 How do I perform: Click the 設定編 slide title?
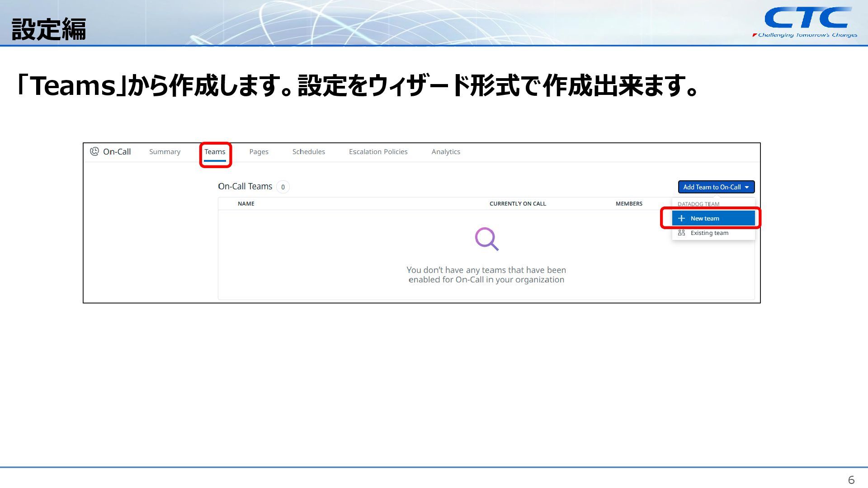click(x=49, y=29)
